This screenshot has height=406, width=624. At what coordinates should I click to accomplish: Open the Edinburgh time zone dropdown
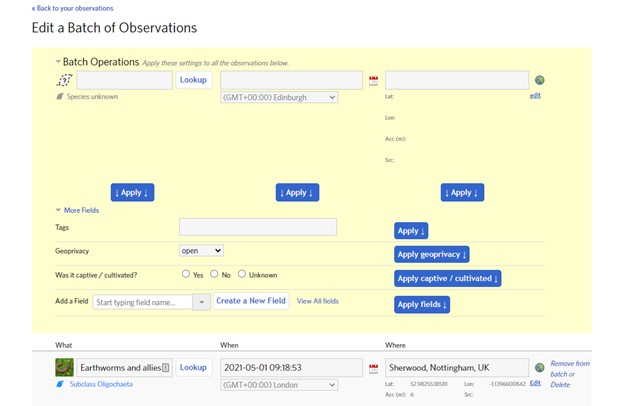point(279,97)
